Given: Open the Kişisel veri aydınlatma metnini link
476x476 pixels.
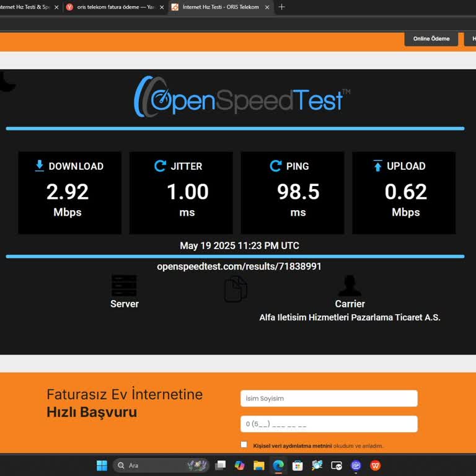Looking at the screenshot, I should click(292, 446).
